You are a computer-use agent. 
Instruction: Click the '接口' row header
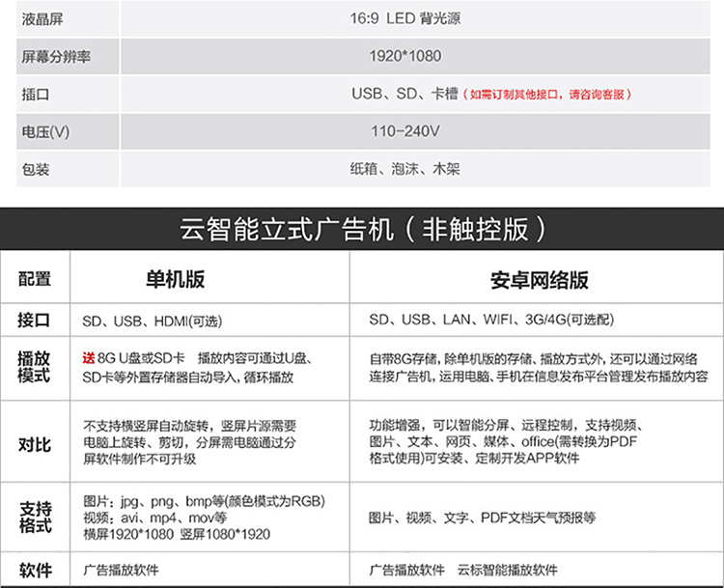[x=34, y=320]
